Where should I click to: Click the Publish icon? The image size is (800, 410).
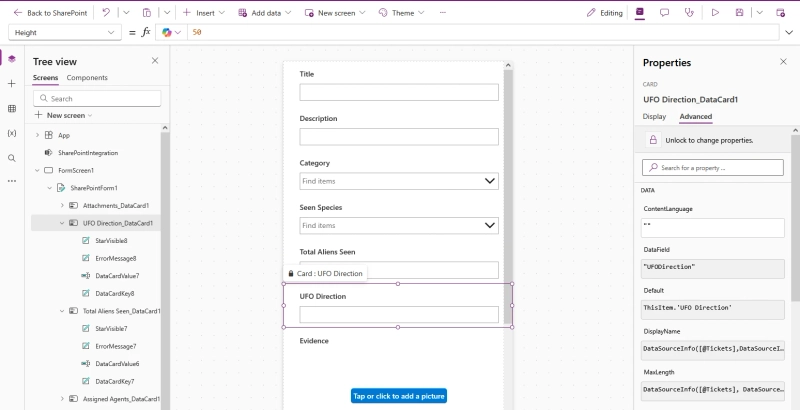point(781,13)
